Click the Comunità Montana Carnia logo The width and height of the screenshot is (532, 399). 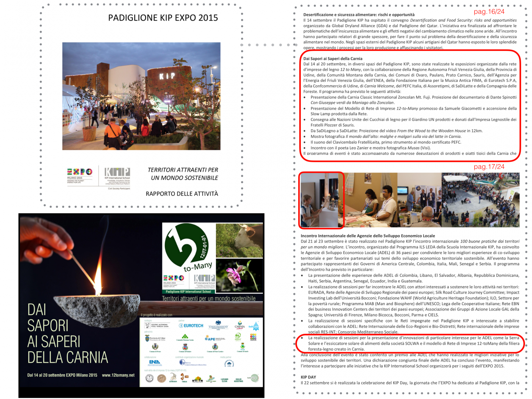click(185, 337)
